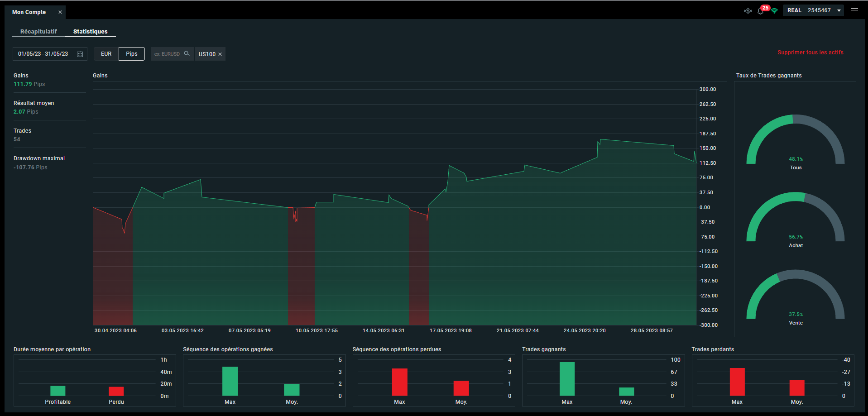
Task: Check the green connection status icon
Action: (774, 11)
